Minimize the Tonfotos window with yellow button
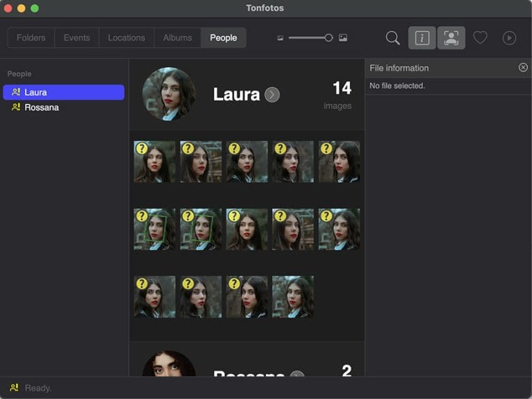 (21, 8)
